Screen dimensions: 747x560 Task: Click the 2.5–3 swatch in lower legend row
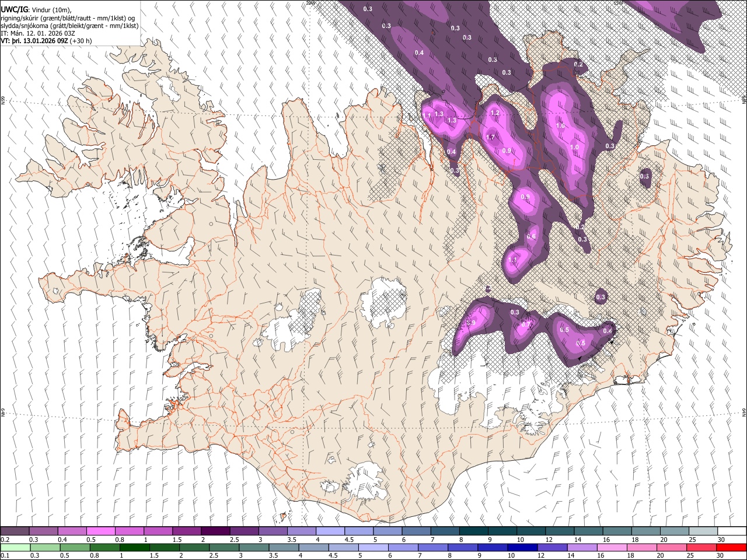point(224,547)
